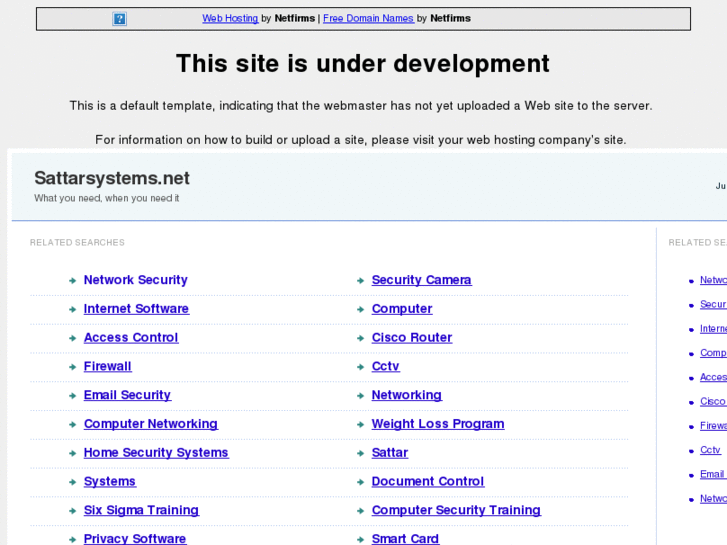Click the arrow icon beside Smart Card
727x545 pixels.
[x=360, y=539]
